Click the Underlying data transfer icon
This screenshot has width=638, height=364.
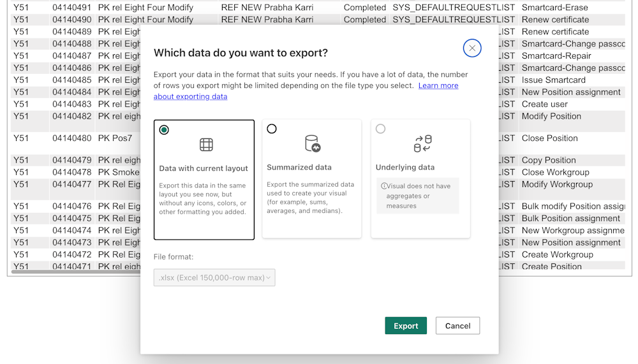coord(422,143)
